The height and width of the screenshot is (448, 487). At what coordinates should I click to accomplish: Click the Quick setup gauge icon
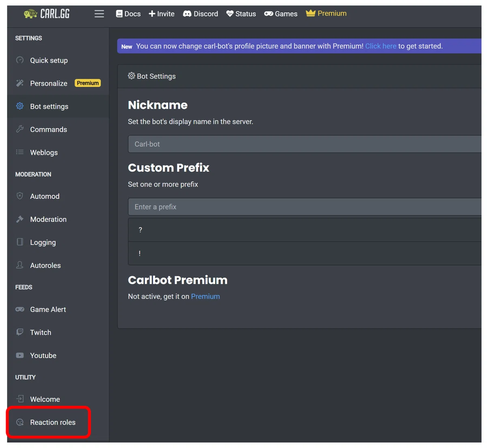tap(20, 60)
